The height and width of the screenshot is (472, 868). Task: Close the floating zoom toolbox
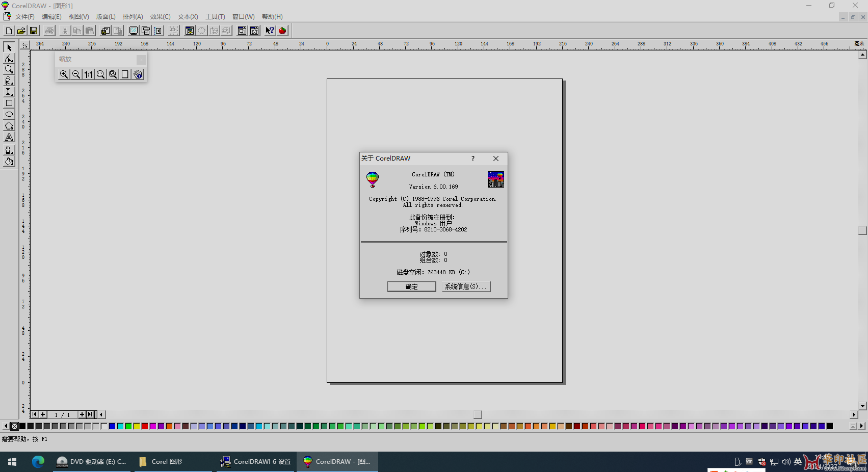point(141,60)
